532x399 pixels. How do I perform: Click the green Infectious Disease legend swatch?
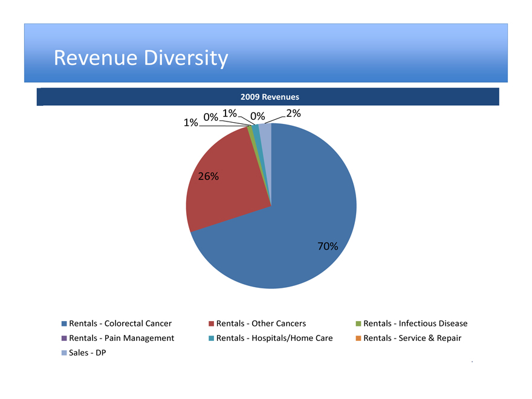(358, 323)
